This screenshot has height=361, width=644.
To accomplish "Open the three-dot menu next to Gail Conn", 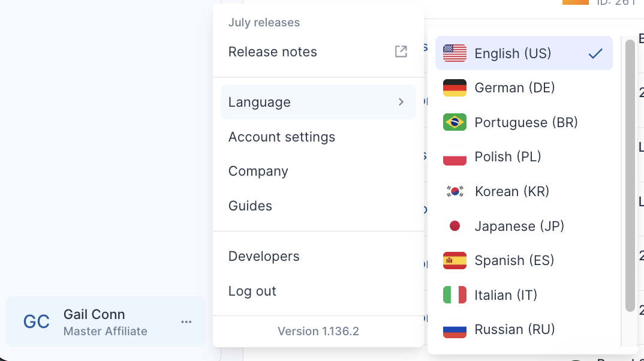I will click(x=186, y=322).
